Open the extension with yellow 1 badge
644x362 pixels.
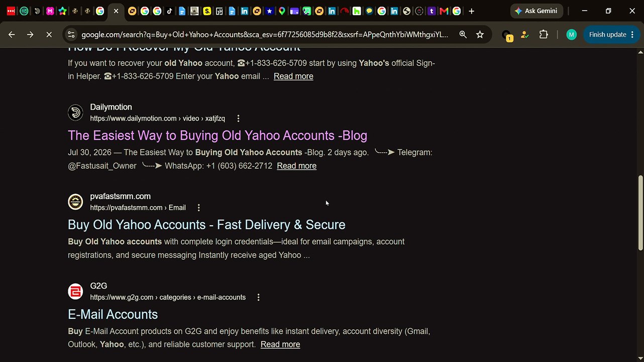coord(507,35)
